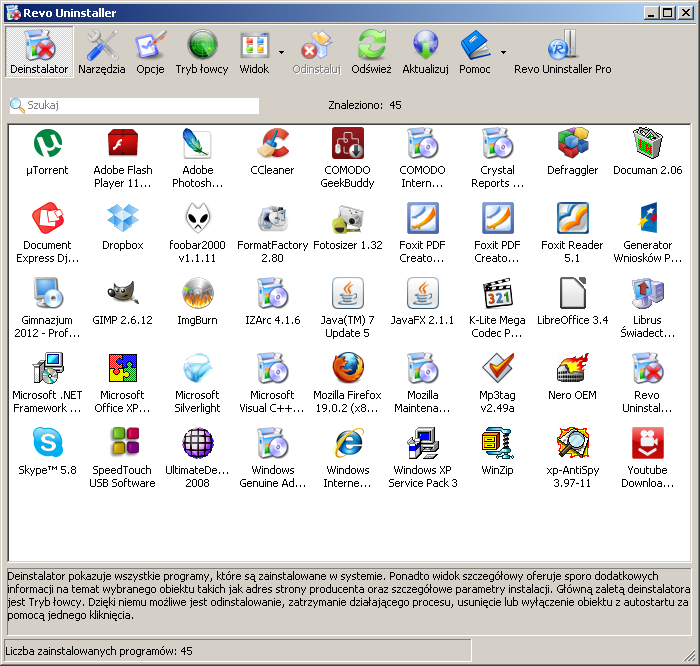Select Youtube Downloader icon
The height and width of the screenshot is (666, 700).
click(x=648, y=444)
